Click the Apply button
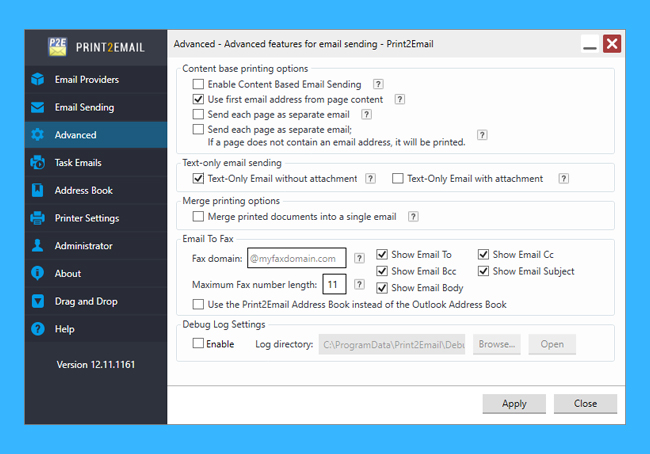The height and width of the screenshot is (454, 650). pos(514,403)
